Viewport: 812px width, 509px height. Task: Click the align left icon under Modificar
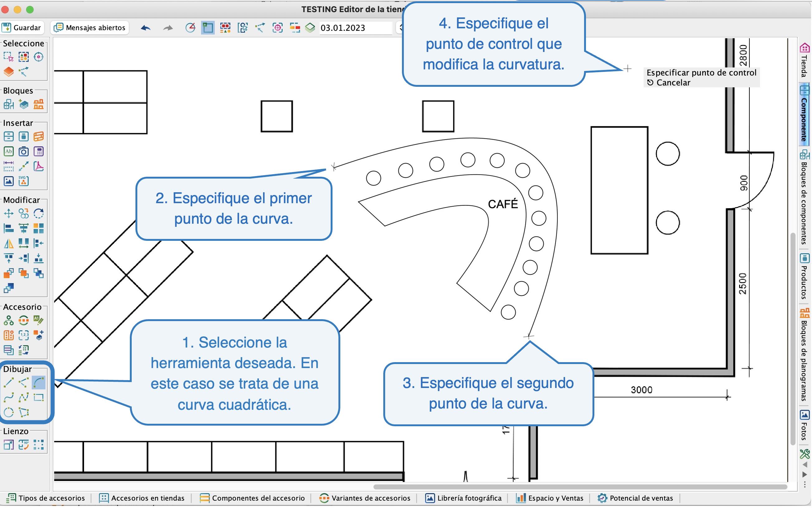click(x=8, y=229)
